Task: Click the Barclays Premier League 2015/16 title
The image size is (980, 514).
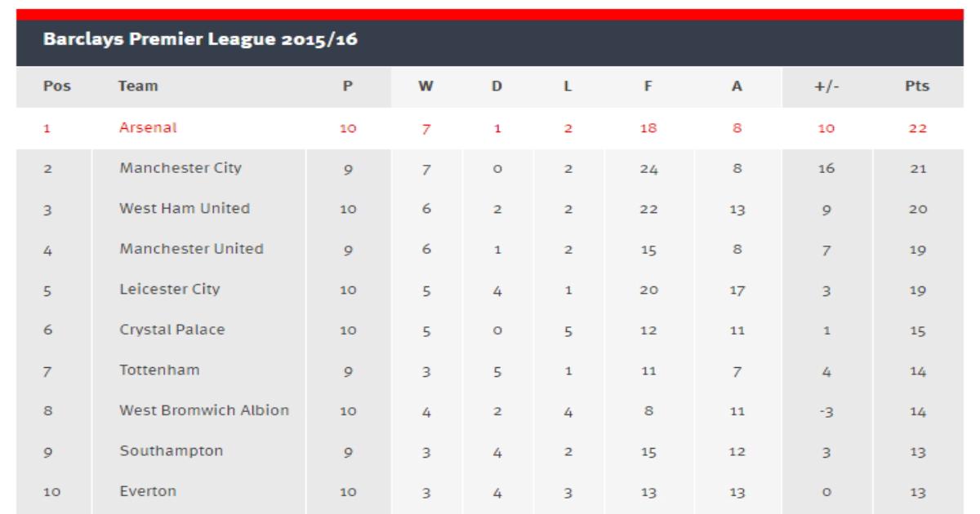Action: tap(201, 39)
